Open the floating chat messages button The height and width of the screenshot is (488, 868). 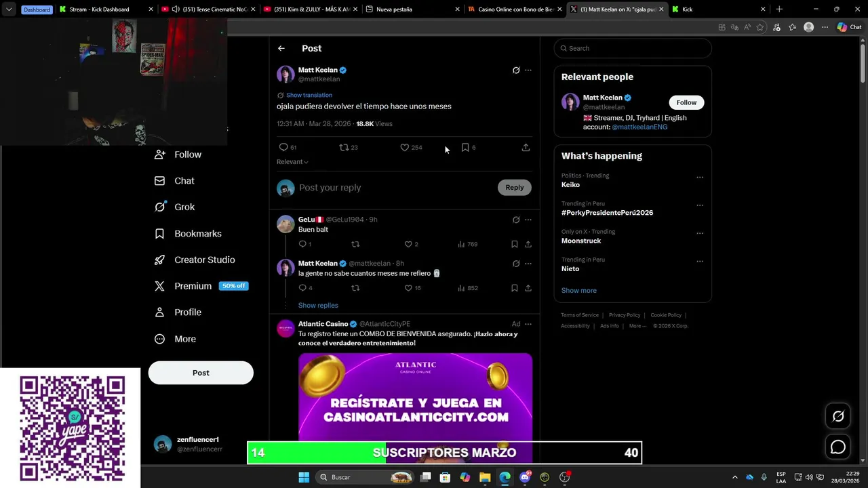pos(838,447)
